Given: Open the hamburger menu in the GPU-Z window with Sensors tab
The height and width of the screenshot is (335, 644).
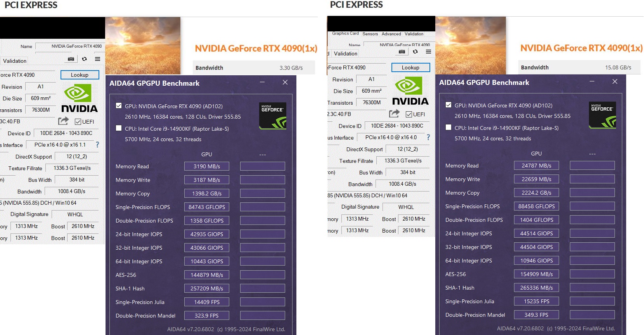Looking at the screenshot, I should click(428, 52).
